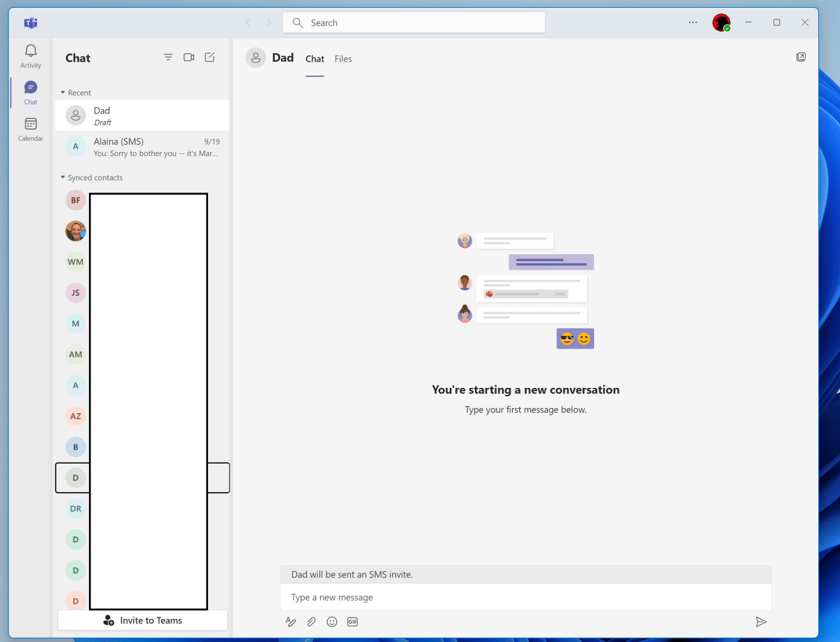Select the Chat tab in conversation
The height and width of the screenshot is (642, 840).
coord(315,59)
